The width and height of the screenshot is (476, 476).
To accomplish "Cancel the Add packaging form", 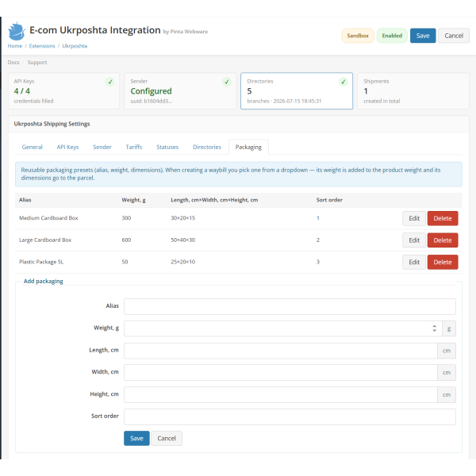I will pos(167,438).
